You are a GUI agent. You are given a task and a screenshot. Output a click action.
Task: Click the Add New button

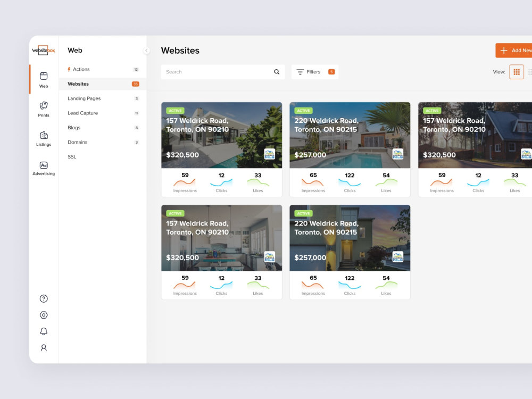tap(513, 51)
